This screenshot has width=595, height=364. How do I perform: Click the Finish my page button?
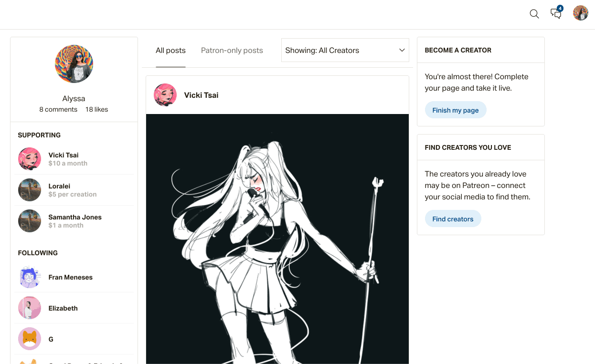coord(456,110)
